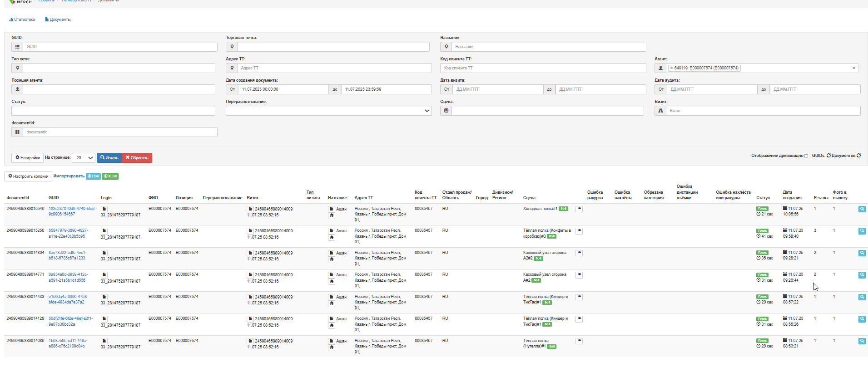868x367 pixels.
Task: Click flag icon in Тёплая полка (Конфеты) row
Action: click(579, 231)
